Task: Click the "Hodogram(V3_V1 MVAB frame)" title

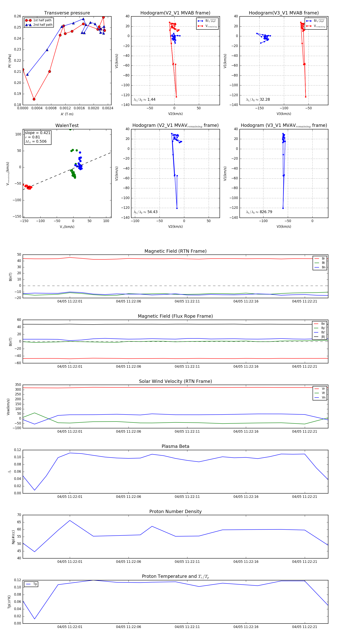Action: click(x=284, y=13)
